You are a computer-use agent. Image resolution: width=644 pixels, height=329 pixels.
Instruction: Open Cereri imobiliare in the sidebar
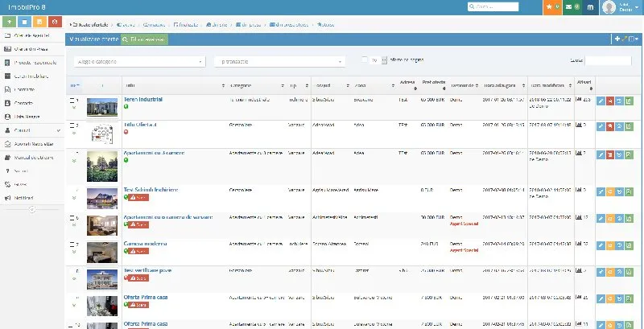coord(32,76)
